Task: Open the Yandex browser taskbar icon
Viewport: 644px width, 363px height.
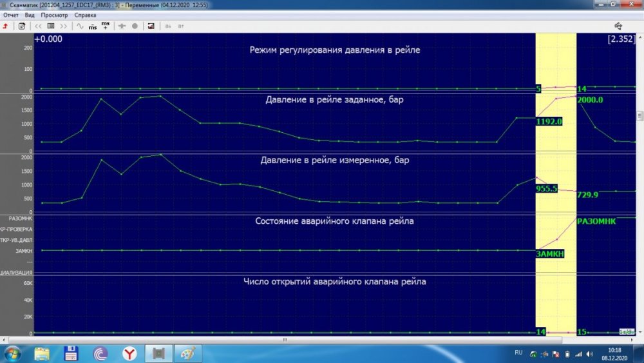Action: coord(129,353)
